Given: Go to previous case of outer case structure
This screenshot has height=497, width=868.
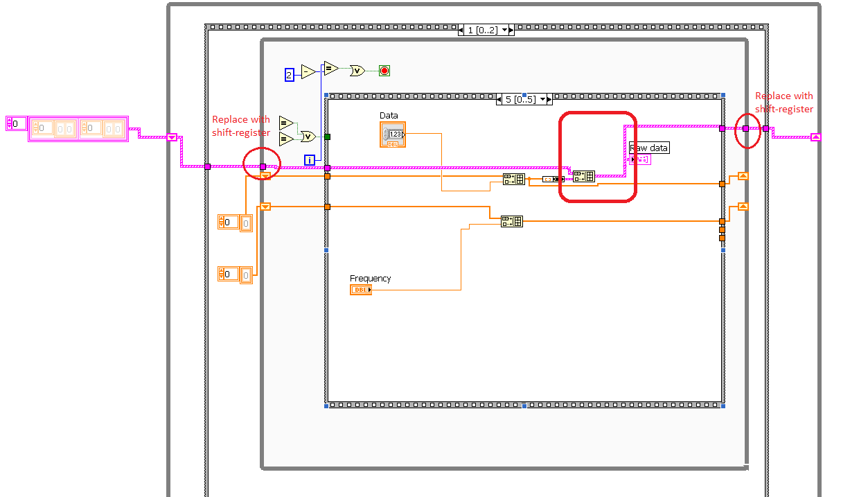Looking at the screenshot, I should (462, 30).
